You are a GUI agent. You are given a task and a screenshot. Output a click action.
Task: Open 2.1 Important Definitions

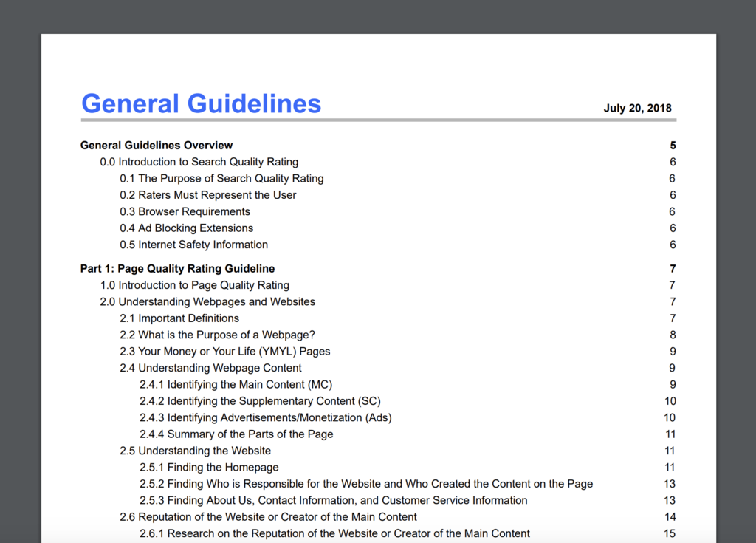pyautogui.click(x=179, y=318)
